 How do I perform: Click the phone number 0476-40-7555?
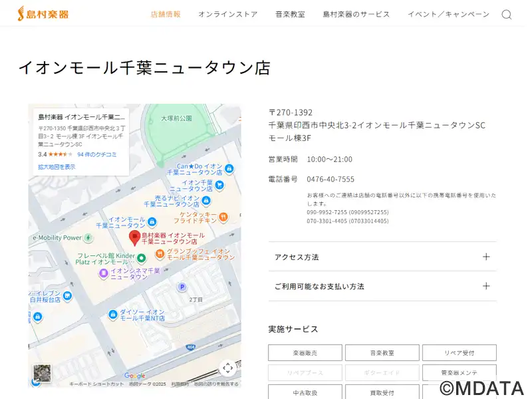[331, 179]
